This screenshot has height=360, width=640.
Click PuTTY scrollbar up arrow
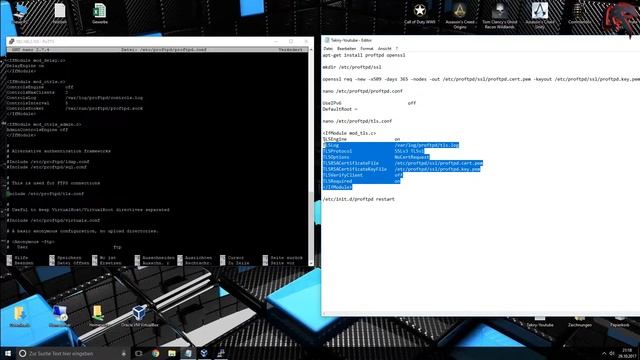point(311,49)
